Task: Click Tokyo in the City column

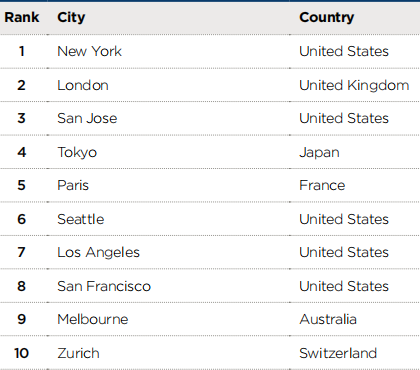Action: pos(77,153)
